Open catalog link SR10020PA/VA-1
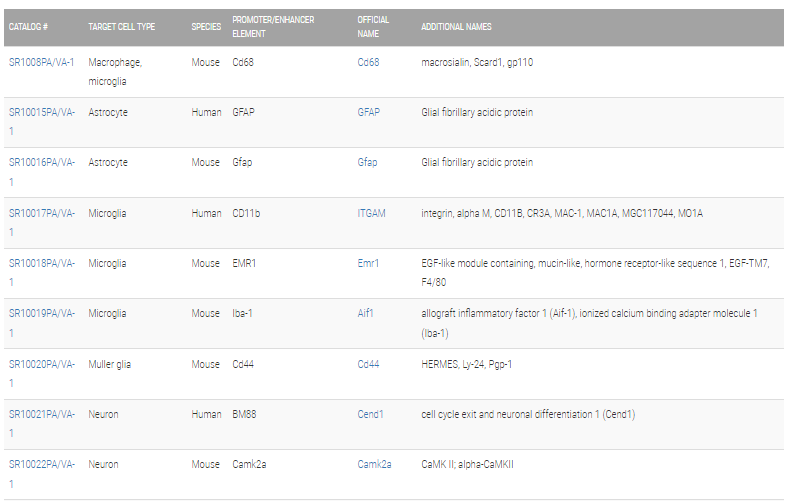Screen dimensions: 787x501 pyautogui.click(x=42, y=373)
